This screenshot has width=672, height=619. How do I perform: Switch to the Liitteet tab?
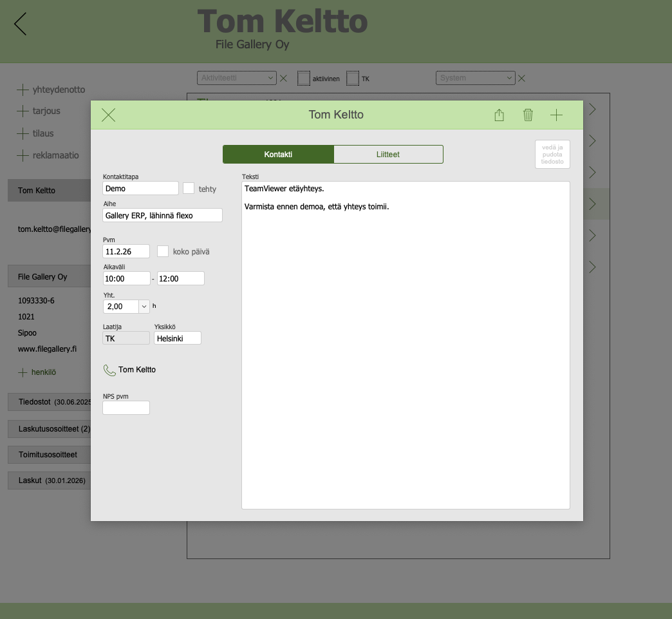388,155
